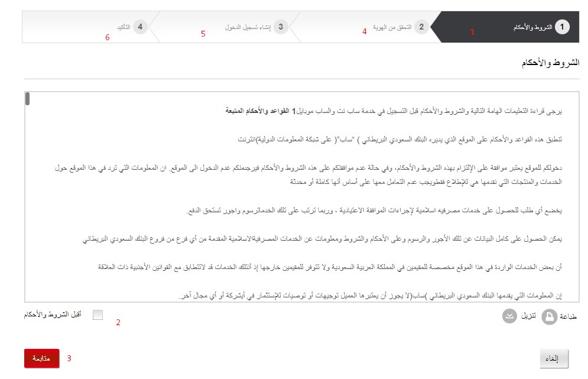Image resolution: width=588 pixels, height=379 pixels.
Task: Click the تنزيل download label
Action: pyautogui.click(x=528, y=316)
